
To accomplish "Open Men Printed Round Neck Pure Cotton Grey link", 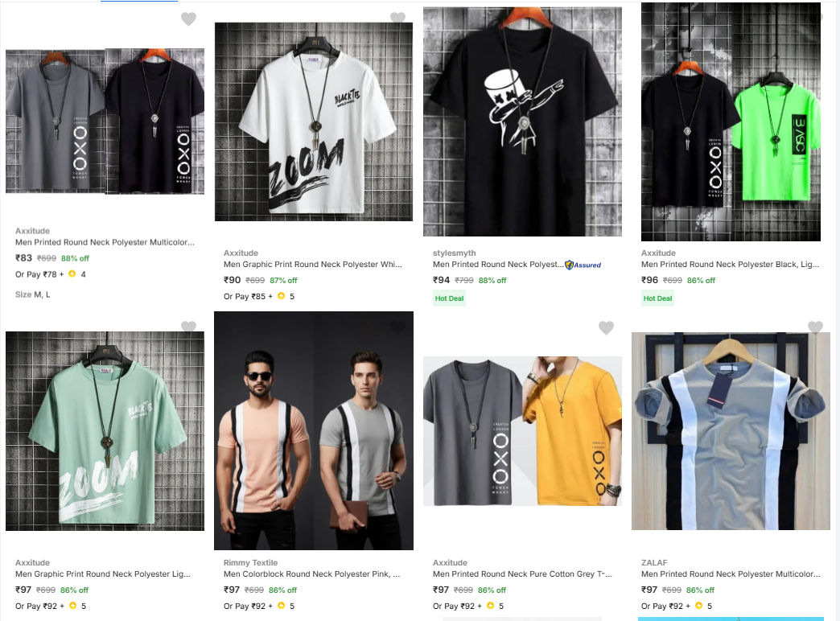I will pyautogui.click(x=521, y=574).
